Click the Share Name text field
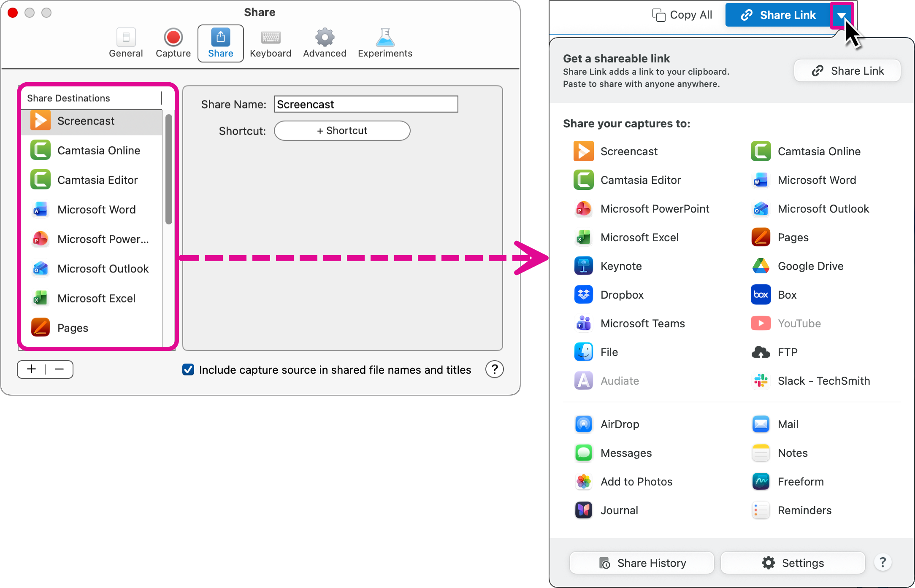This screenshot has height=588, width=915. [366, 104]
